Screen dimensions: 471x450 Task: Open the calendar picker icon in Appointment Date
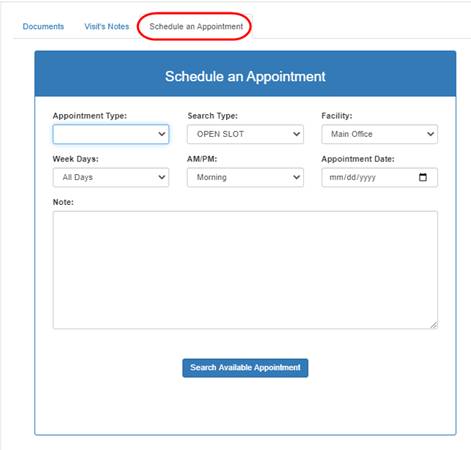click(423, 177)
